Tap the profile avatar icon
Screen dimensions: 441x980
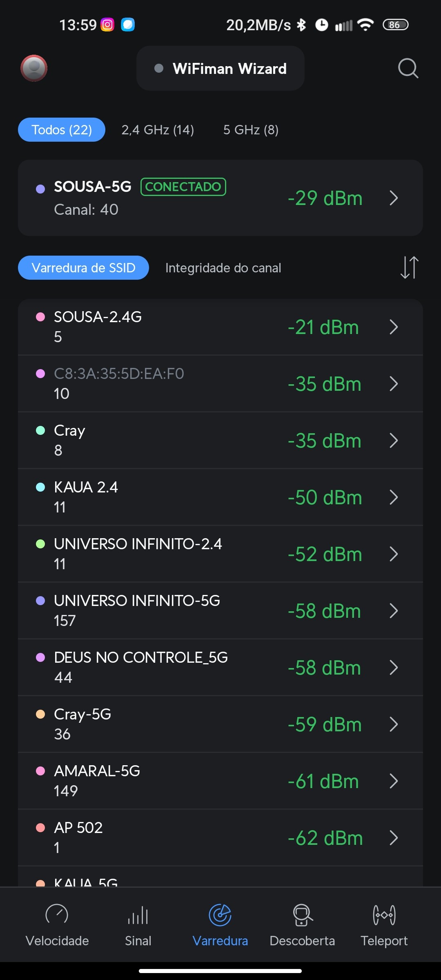34,68
